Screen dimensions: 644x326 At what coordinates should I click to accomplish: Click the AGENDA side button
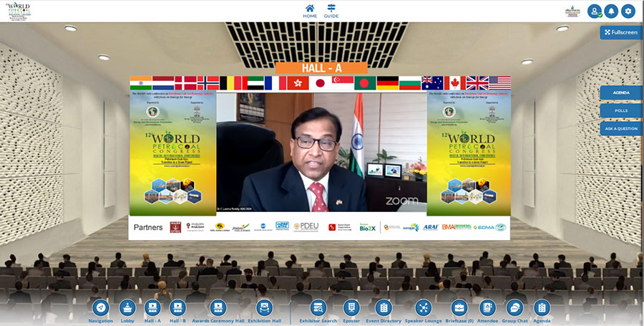(x=621, y=92)
